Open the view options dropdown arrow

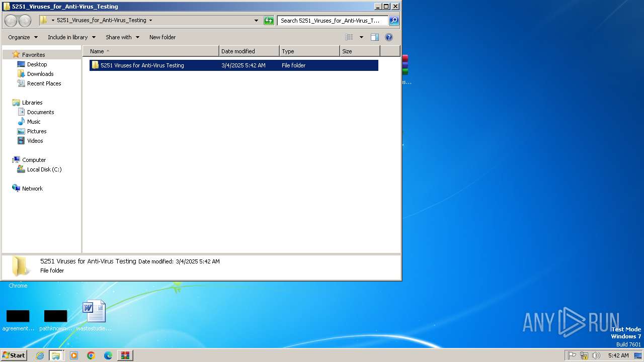click(361, 37)
